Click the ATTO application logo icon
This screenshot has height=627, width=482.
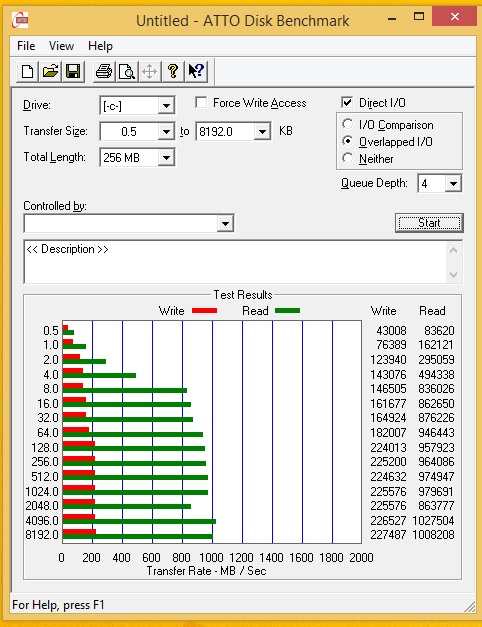click(20, 20)
